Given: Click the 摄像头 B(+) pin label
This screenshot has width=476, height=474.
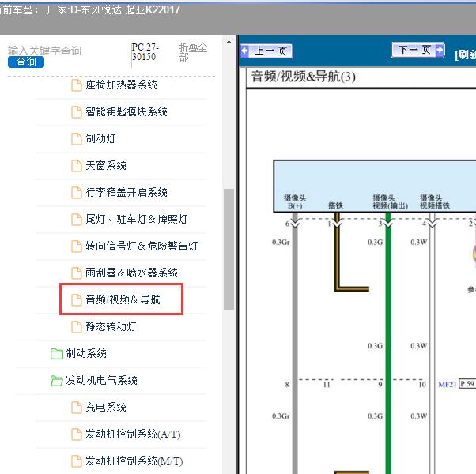Looking at the screenshot, I should coord(295,202).
